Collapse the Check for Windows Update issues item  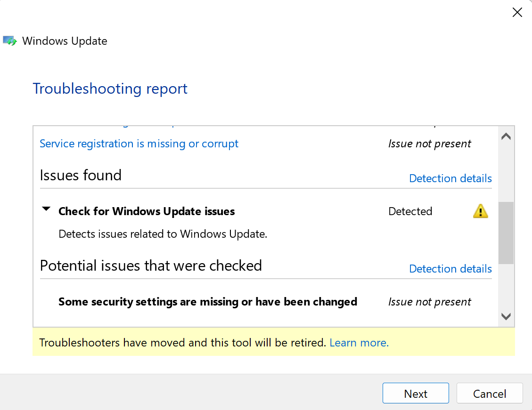pyautogui.click(x=46, y=209)
